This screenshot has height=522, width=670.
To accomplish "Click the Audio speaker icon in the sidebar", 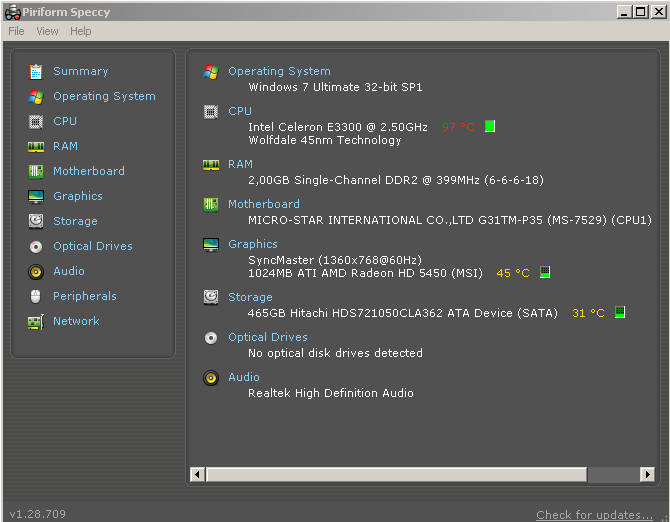I will click(x=36, y=272).
